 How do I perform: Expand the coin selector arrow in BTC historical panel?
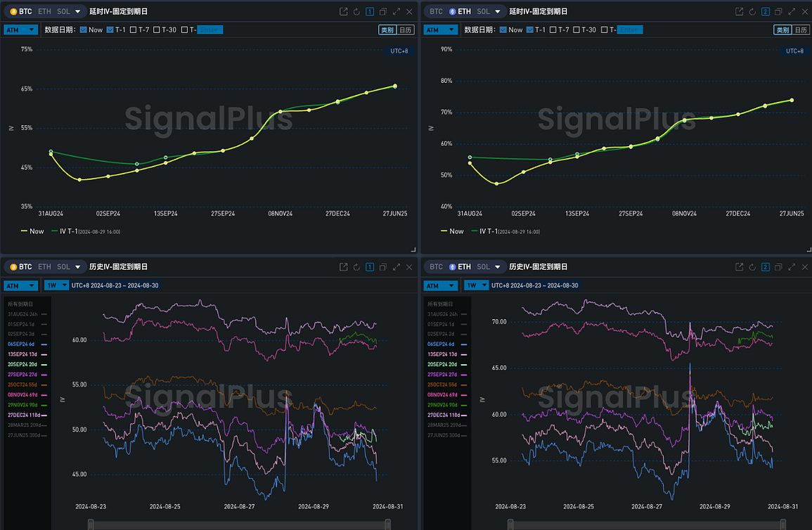(77, 267)
